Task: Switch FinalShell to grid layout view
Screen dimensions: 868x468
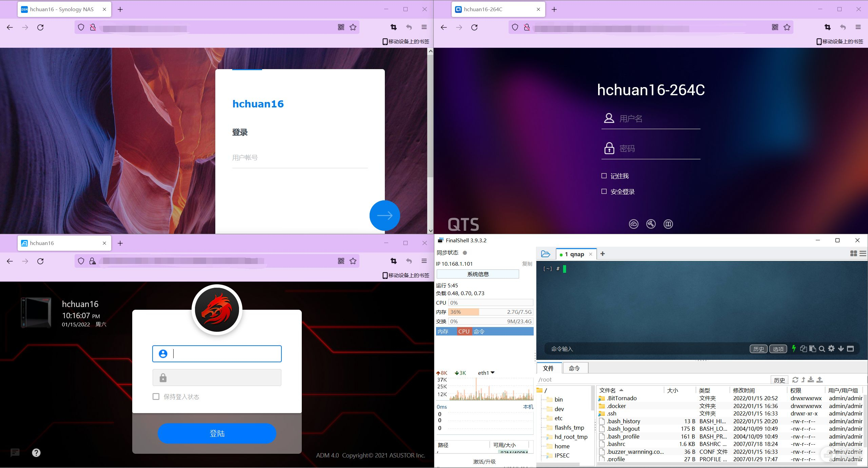Action: (853, 253)
